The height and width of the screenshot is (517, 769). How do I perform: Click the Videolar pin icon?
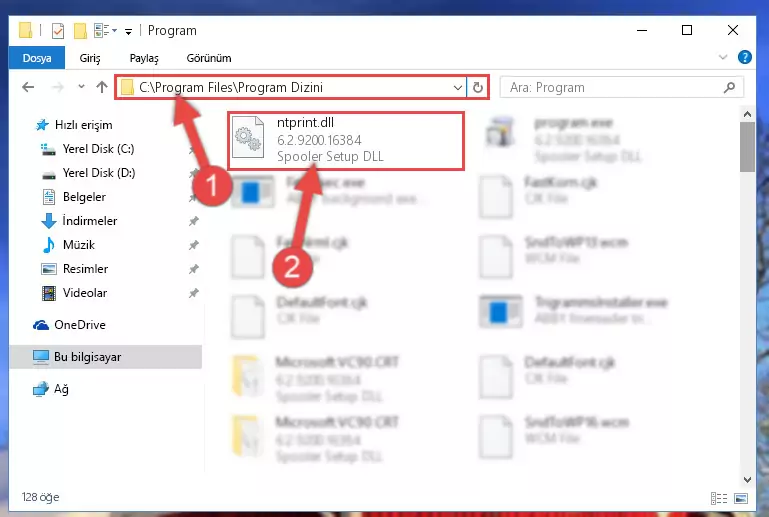point(194,293)
